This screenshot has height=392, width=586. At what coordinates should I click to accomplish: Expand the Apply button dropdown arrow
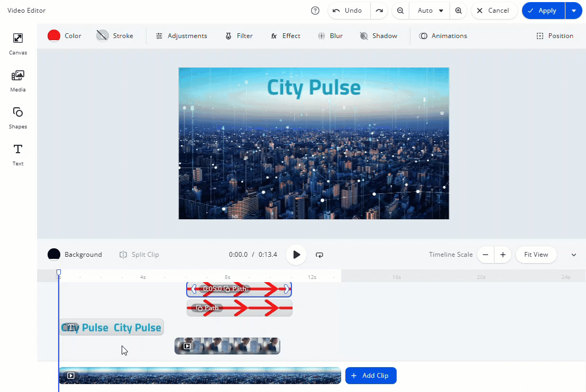click(x=574, y=11)
